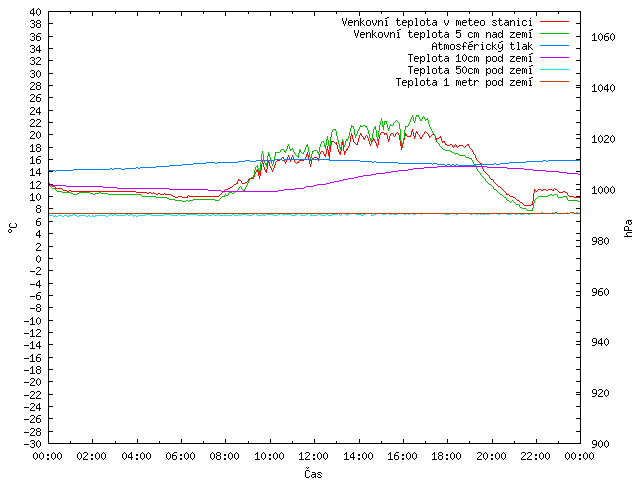Click the '20' temperature axis label
The image size is (640, 480).
point(36,135)
